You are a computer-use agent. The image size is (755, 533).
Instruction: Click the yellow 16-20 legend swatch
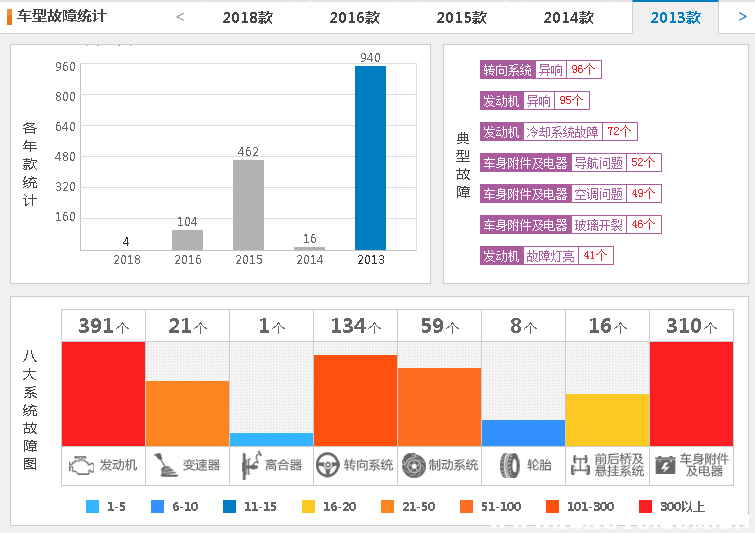click(308, 507)
